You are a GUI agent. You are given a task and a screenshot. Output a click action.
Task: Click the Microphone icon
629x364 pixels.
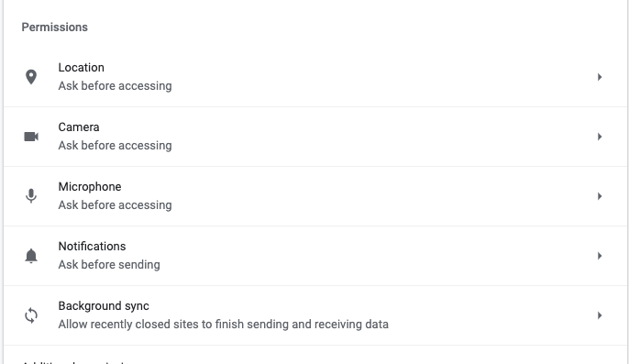click(x=31, y=196)
